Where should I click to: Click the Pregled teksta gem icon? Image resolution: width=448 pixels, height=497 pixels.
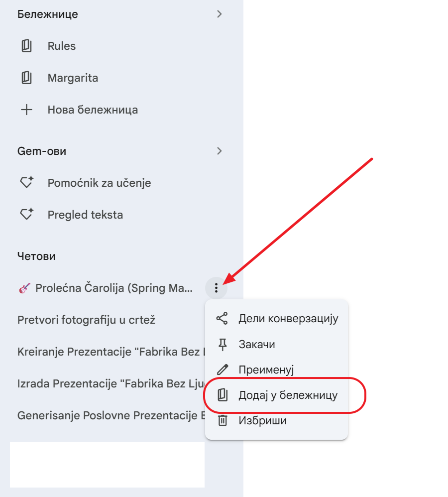tap(26, 215)
